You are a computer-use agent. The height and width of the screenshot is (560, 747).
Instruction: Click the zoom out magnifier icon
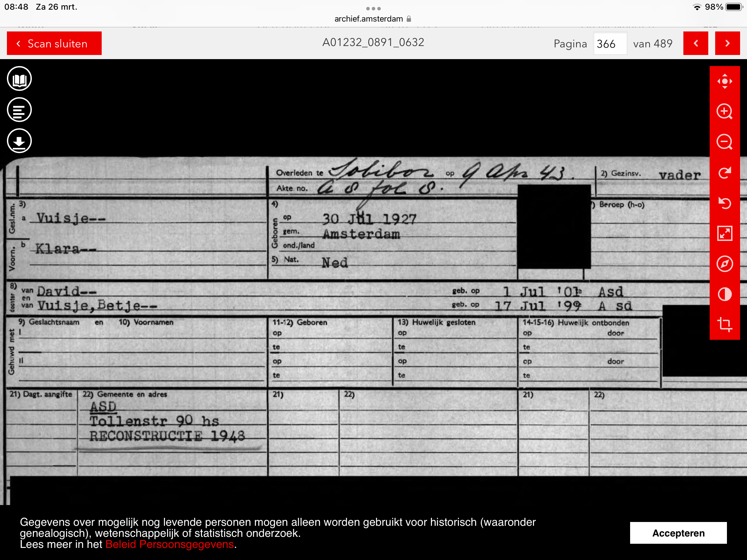(725, 142)
